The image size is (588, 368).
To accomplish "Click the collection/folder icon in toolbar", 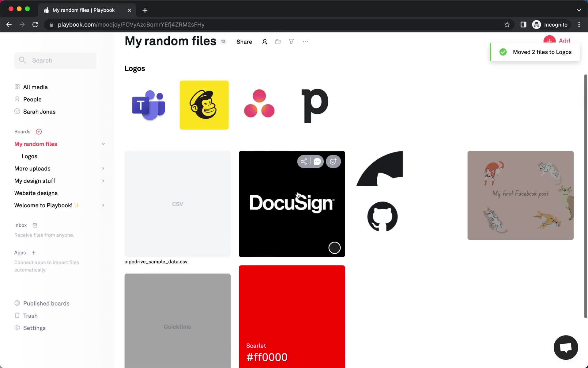I will [278, 41].
